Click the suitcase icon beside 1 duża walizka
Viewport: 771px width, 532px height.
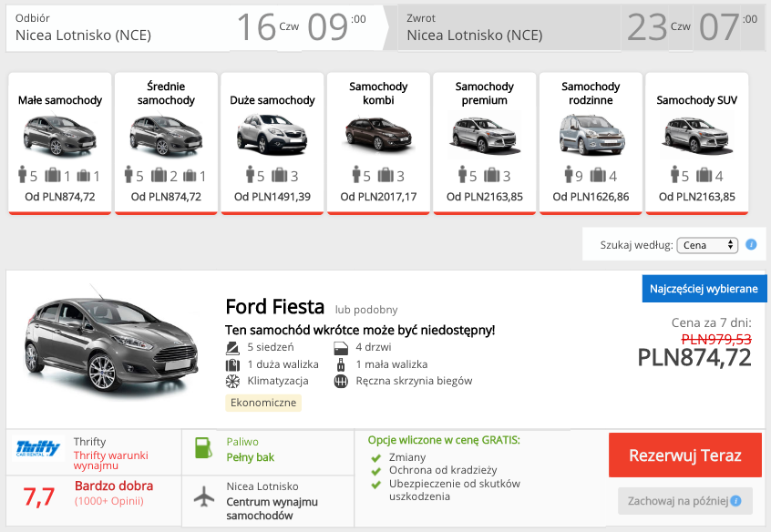click(234, 366)
